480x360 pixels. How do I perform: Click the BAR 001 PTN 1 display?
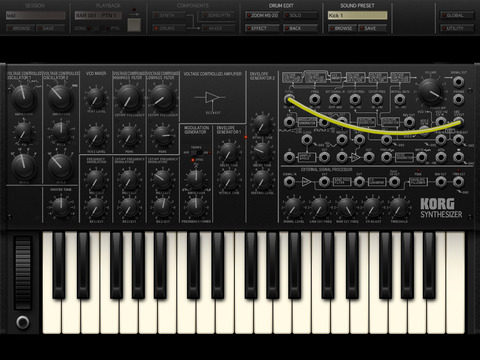click(98, 15)
